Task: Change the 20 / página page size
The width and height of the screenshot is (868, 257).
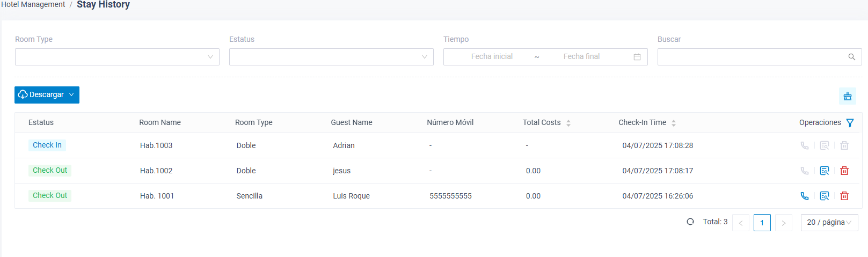Action: click(829, 223)
